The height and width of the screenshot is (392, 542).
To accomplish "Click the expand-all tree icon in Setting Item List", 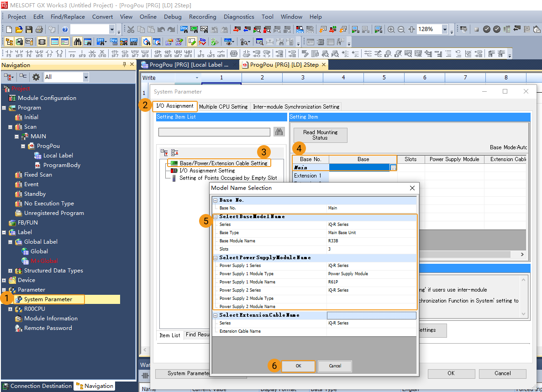I will 164,152.
